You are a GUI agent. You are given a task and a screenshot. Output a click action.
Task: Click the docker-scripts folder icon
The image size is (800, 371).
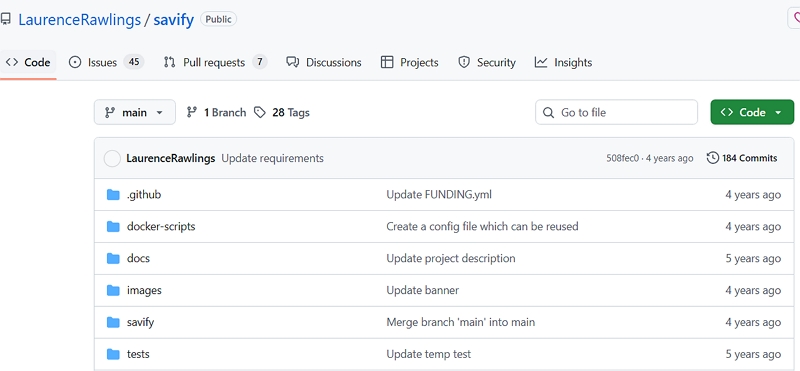pyautogui.click(x=113, y=227)
